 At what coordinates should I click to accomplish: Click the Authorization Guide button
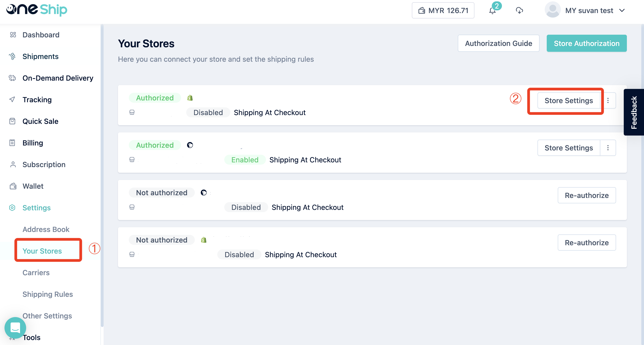[x=499, y=43]
